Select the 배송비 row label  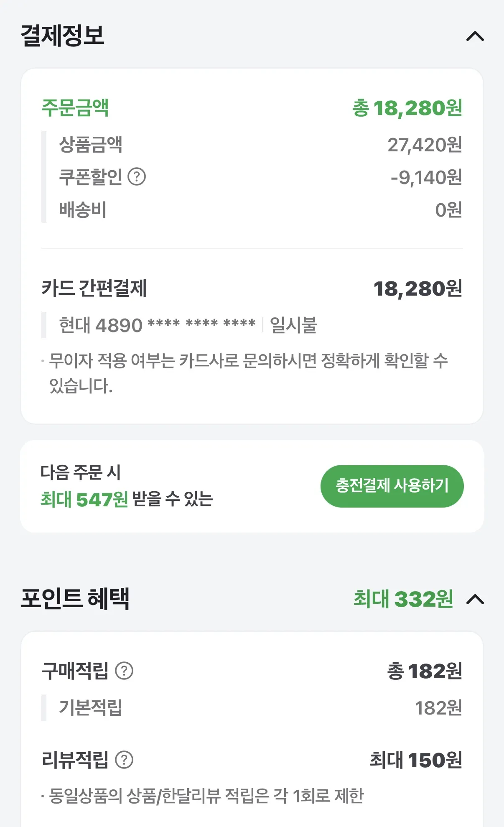point(83,209)
